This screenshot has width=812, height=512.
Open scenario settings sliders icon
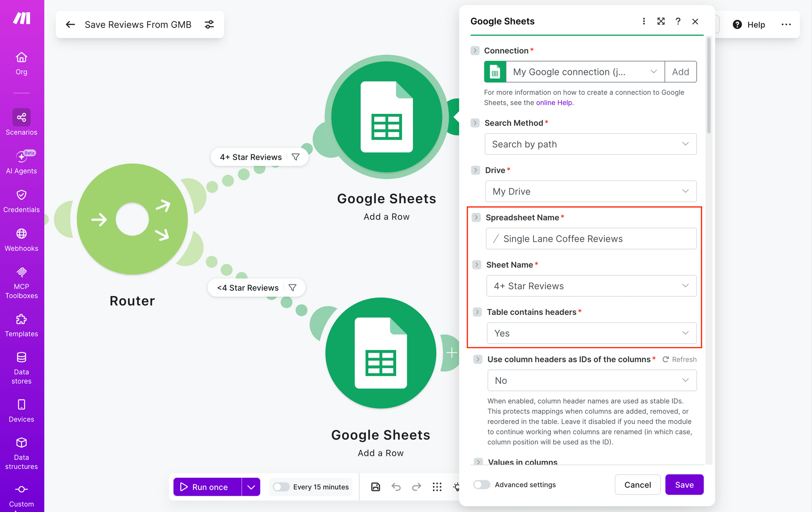(x=209, y=25)
